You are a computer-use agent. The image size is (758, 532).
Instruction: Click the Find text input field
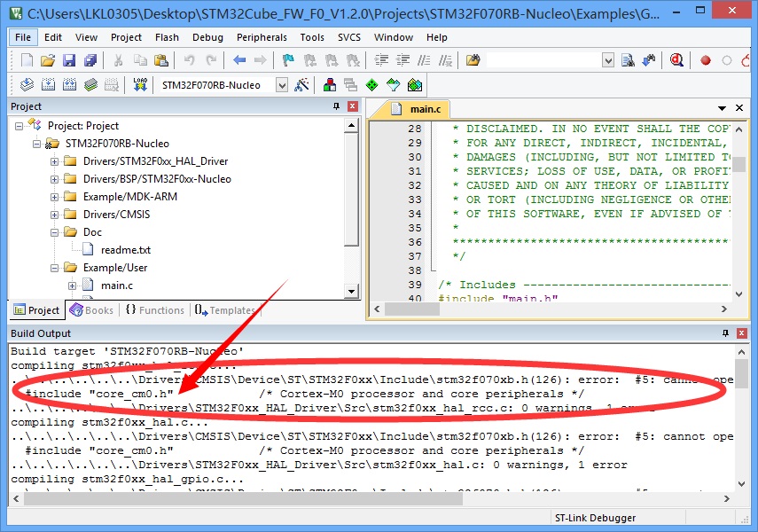coord(543,61)
